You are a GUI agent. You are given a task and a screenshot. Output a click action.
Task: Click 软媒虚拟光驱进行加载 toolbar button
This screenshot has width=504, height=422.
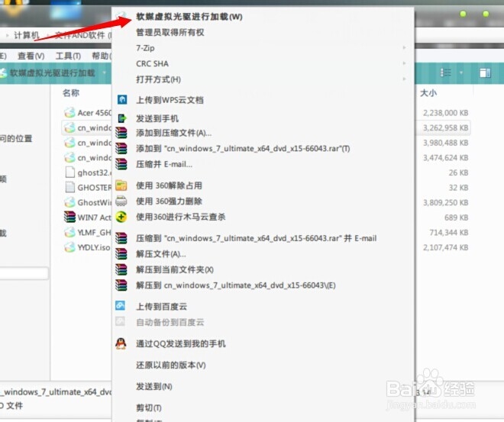(x=52, y=73)
